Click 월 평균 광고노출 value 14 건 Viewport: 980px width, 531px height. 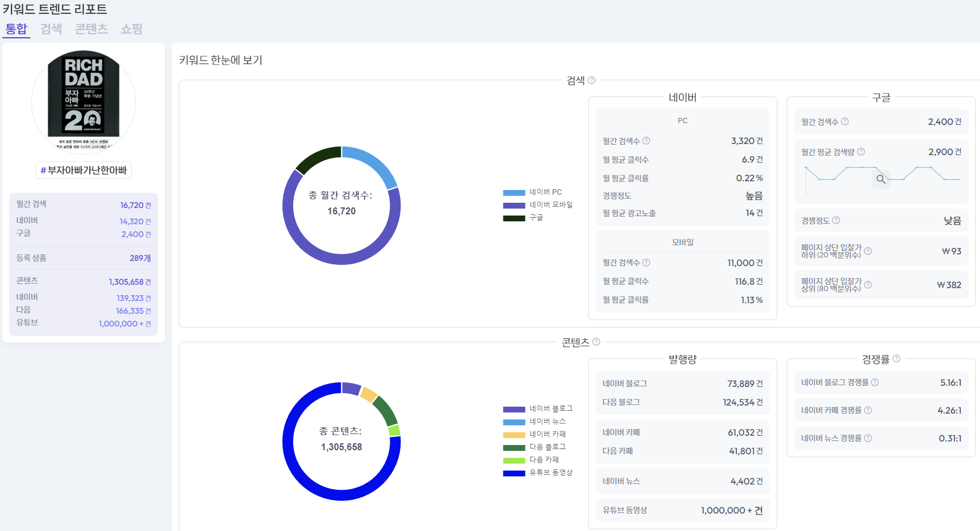(754, 213)
